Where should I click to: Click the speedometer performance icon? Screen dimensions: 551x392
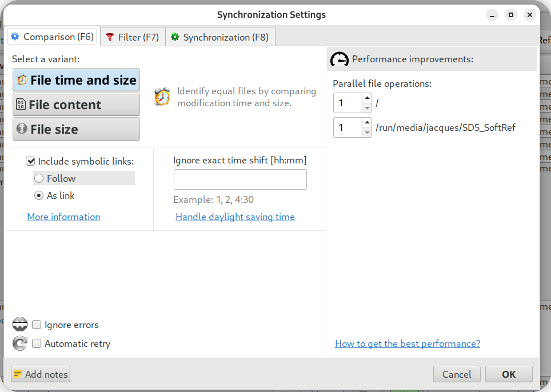tap(340, 59)
